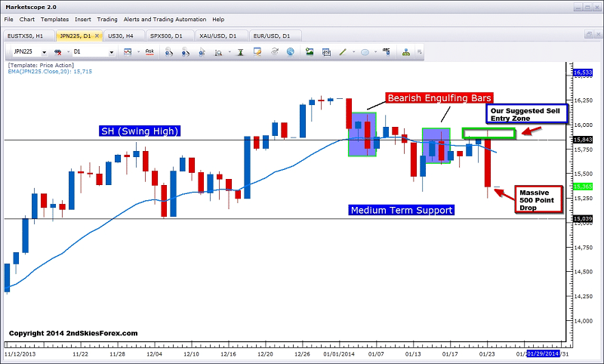
Task: Click the green network strategy icon
Action: click(406, 52)
